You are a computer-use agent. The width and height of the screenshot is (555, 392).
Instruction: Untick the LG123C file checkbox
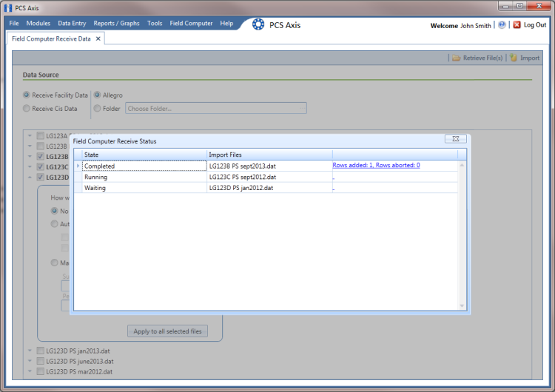click(x=41, y=167)
